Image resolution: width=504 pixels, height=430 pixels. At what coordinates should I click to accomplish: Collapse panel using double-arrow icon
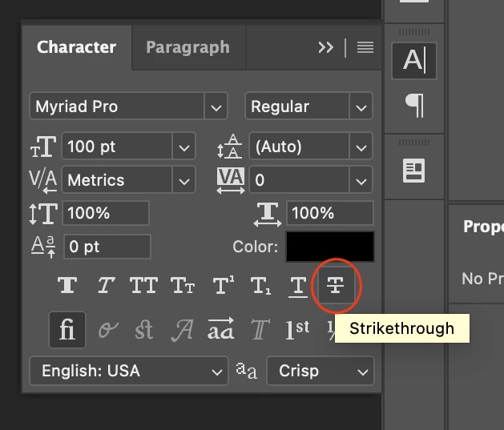click(326, 47)
